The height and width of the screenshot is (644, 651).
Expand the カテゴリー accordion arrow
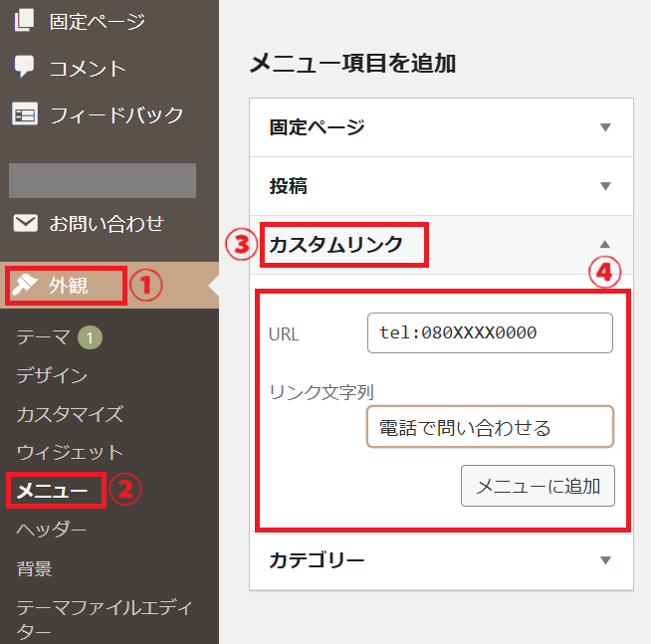pyautogui.click(x=605, y=560)
